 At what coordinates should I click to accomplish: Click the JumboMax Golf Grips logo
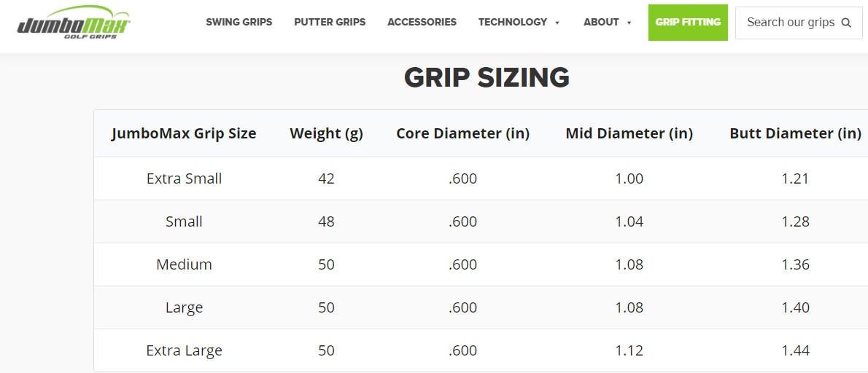[74, 23]
